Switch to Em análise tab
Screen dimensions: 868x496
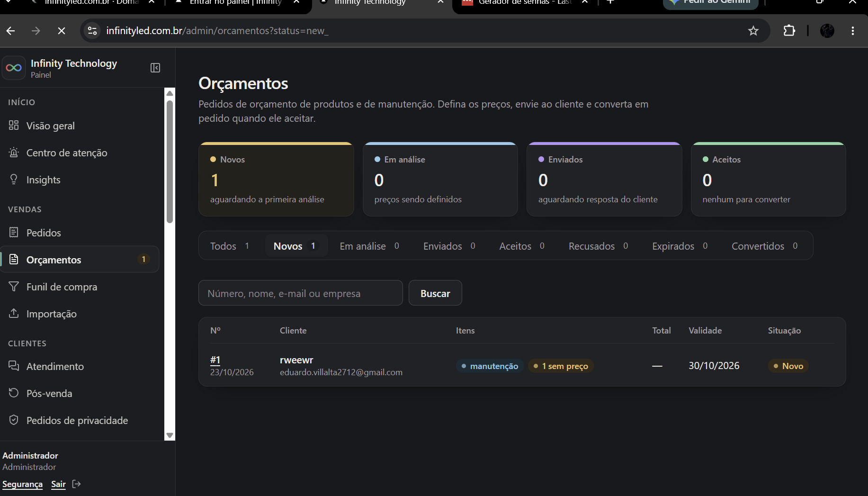369,246
